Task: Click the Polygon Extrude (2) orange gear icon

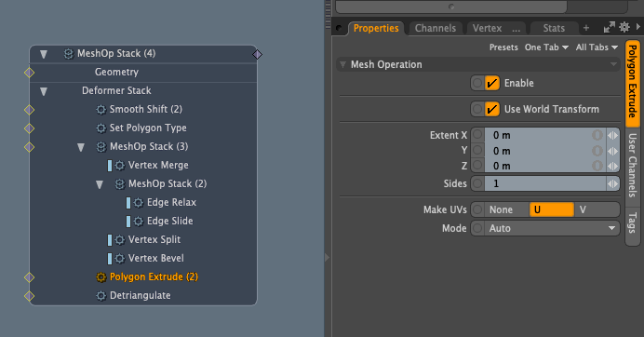Action: pyautogui.click(x=101, y=277)
